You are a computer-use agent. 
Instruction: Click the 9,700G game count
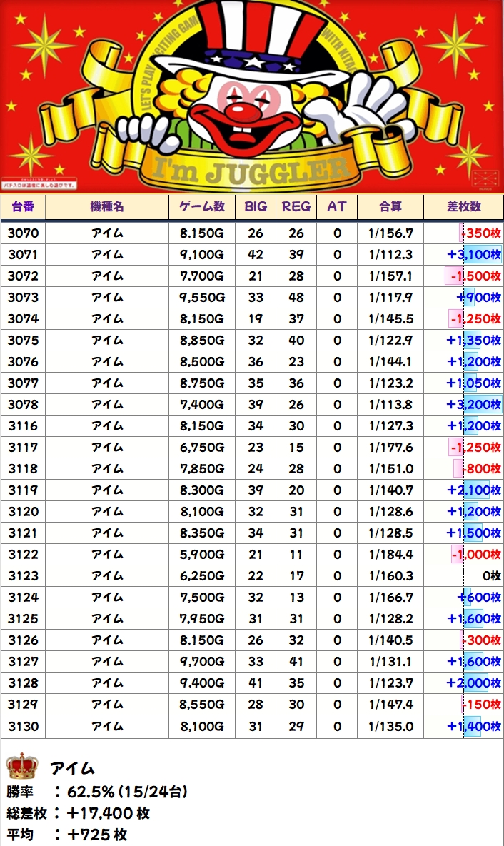pyautogui.click(x=202, y=662)
